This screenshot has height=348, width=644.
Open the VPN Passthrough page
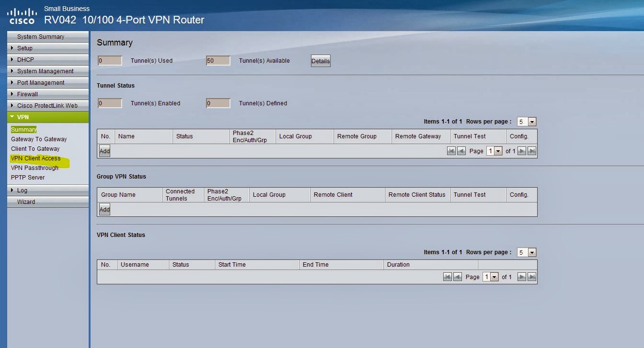coord(34,168)
